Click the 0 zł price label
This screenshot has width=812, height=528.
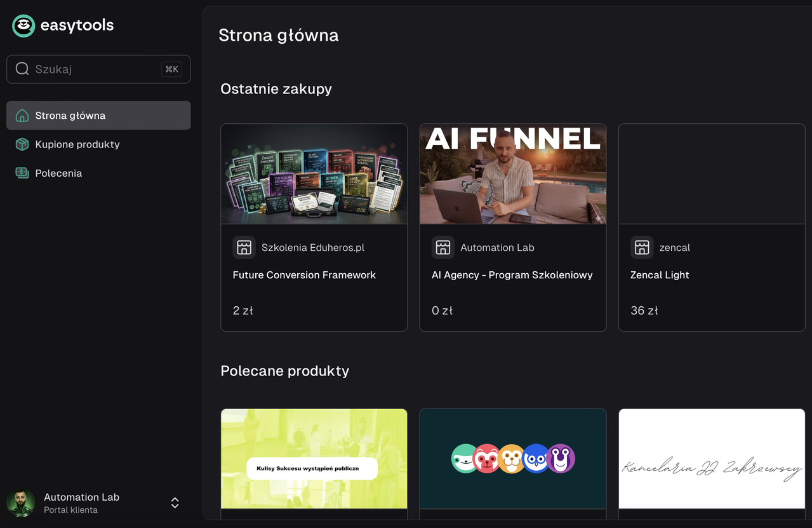[442, 311]
